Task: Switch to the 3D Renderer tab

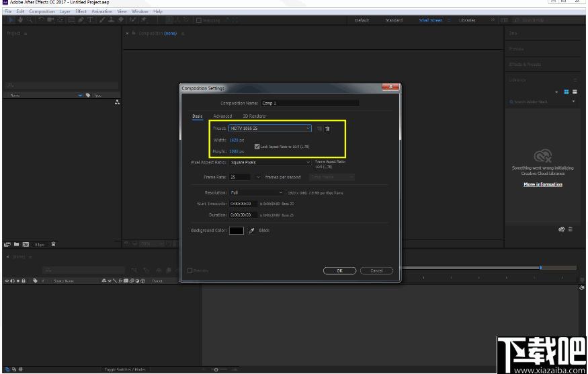Action: (254, 116)
